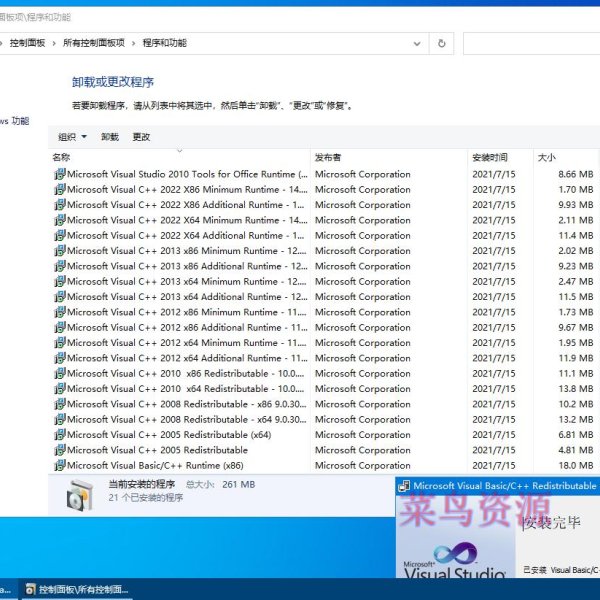The height and width of the screenshot is (600, 600).
Task: Click publisher cell of 2005 Redistributable (x64) row
Action: [x=363, y=435]
